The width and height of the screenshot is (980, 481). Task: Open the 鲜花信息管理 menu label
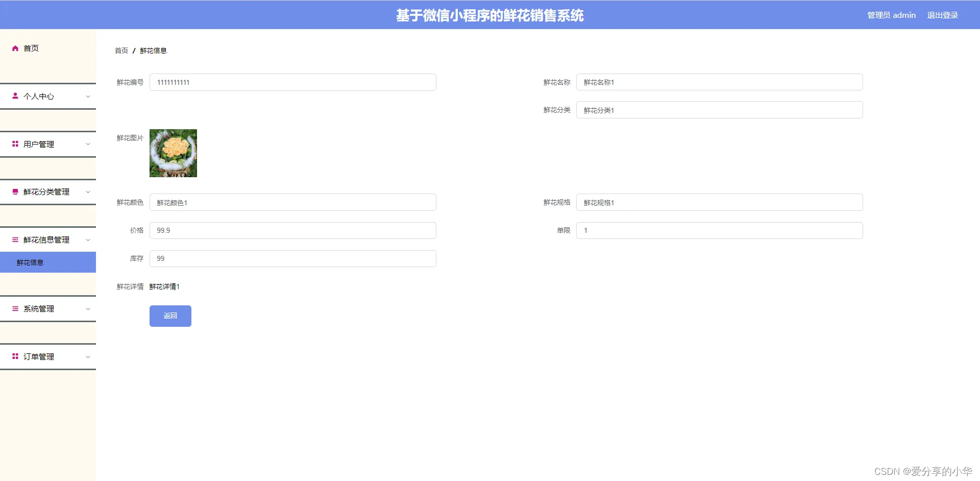coord(46,239)
